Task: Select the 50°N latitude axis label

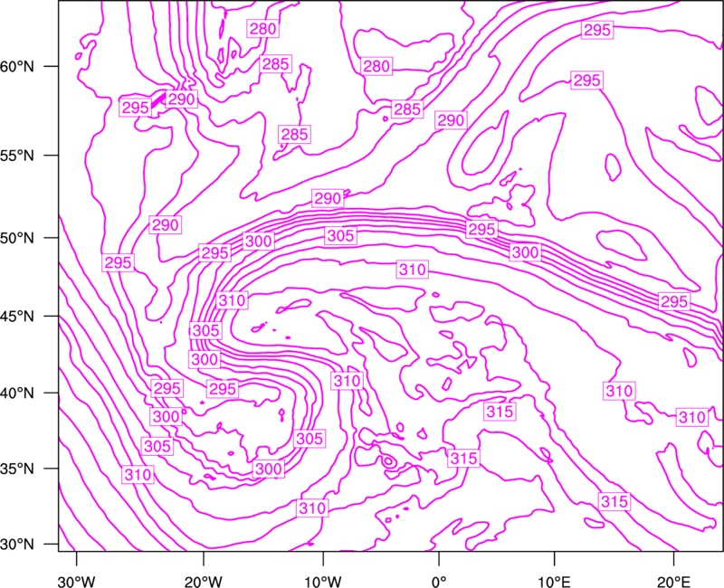Action: tap(17, 238)
